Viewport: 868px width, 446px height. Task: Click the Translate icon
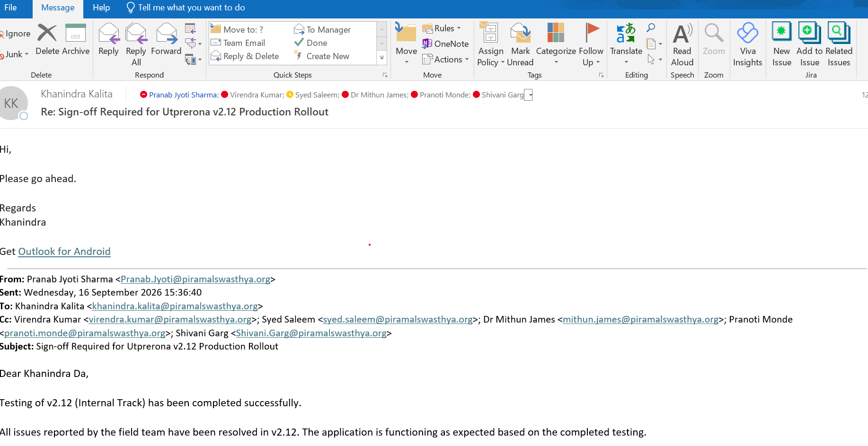(626, 44)
